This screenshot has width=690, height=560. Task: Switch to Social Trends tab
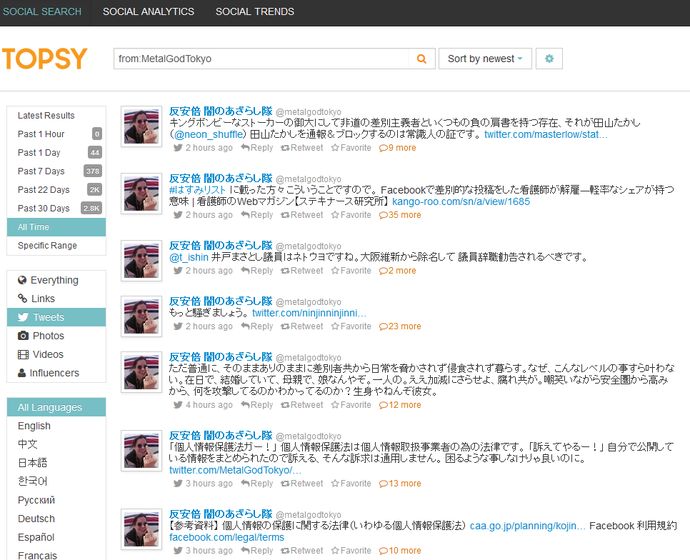click(255, 12)
